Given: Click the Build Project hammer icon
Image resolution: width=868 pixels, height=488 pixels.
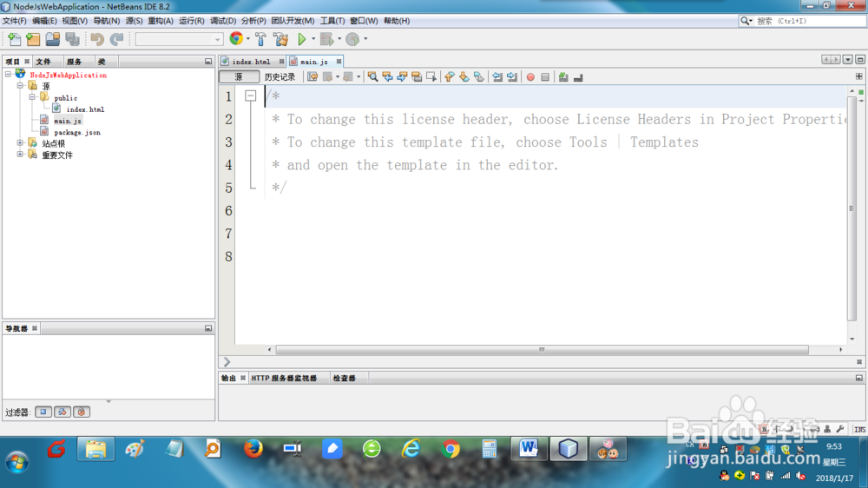Looking at the screenshot, I should tap(260, 39).
